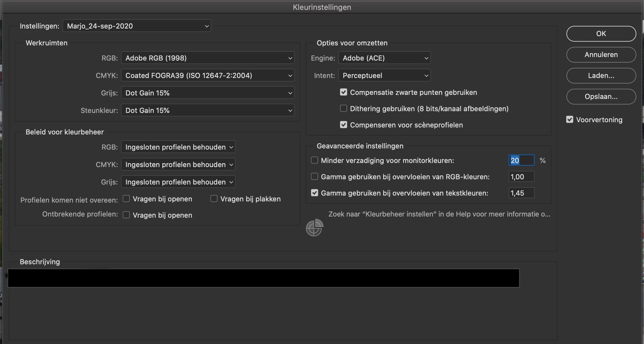Expand the Steunkleur Dot Gain dropdown
The image size is (644, 344).
point(208,110)
